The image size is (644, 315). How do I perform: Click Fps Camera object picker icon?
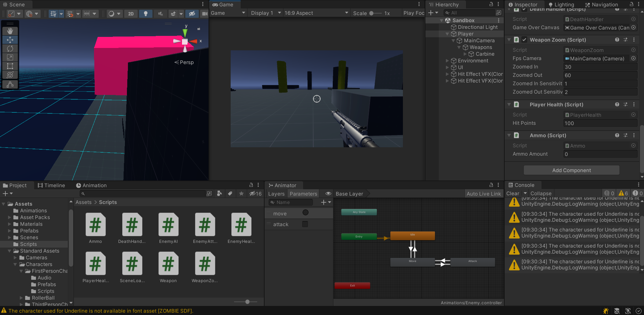(633, 58)
